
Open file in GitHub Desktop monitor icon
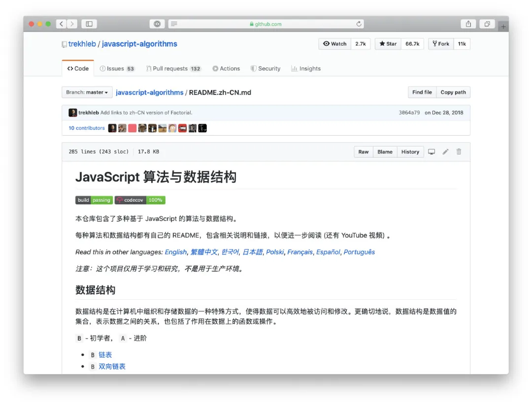point(431,152)
